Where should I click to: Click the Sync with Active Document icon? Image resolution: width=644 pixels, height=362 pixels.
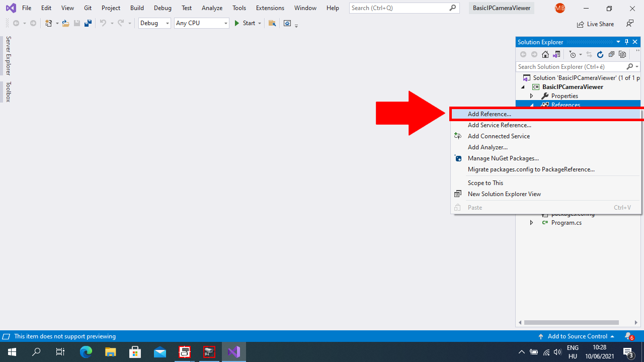[589, 54]
